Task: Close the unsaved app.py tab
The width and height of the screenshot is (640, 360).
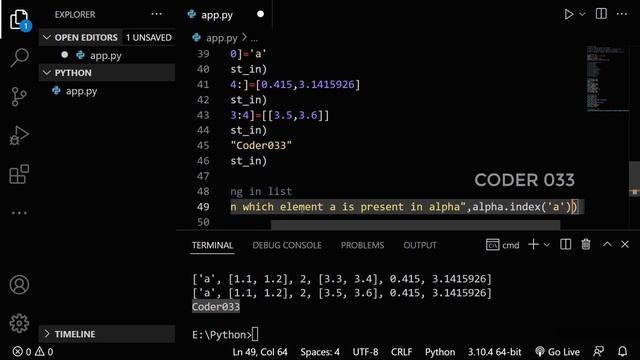Action: (x=260, y=14)
